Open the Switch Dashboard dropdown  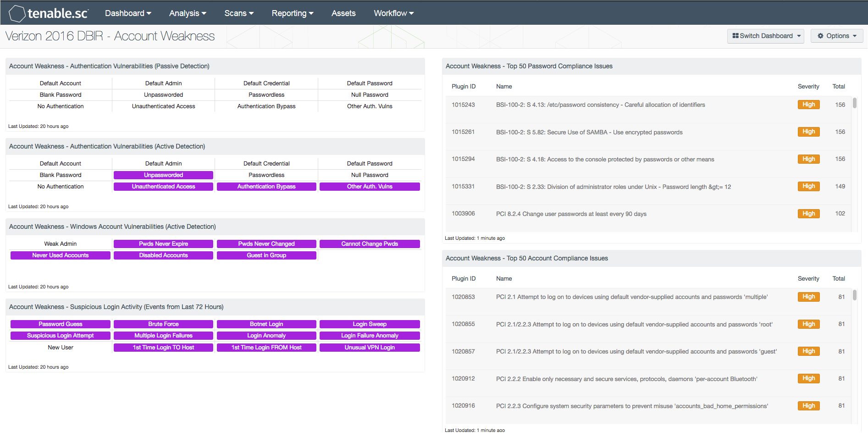point(766,36)
